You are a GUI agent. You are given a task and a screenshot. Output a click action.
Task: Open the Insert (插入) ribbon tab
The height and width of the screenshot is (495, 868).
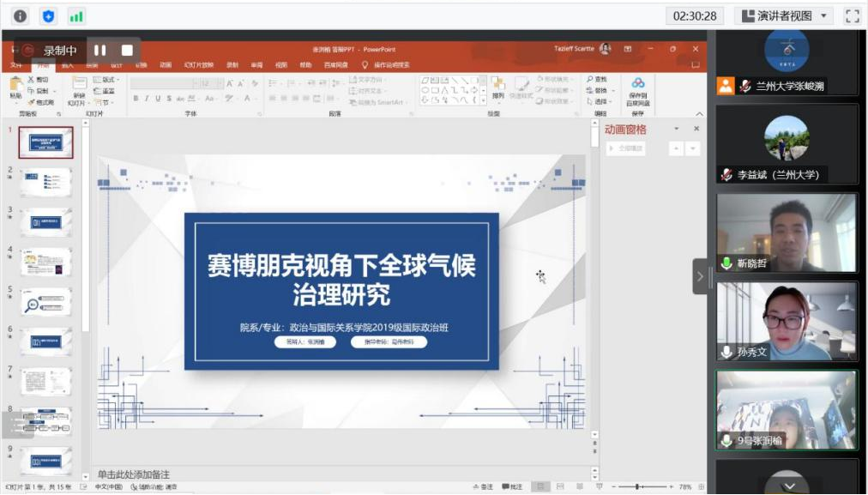[x=68, y=65]
